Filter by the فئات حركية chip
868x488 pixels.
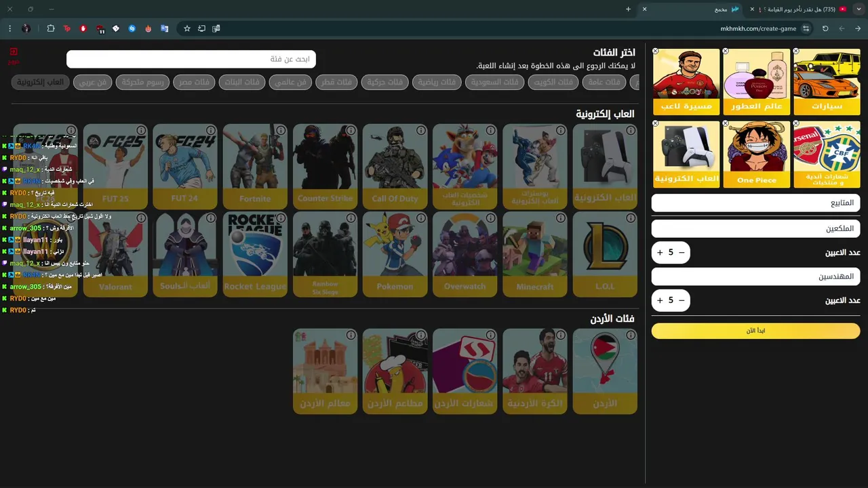tap(384, 82)
